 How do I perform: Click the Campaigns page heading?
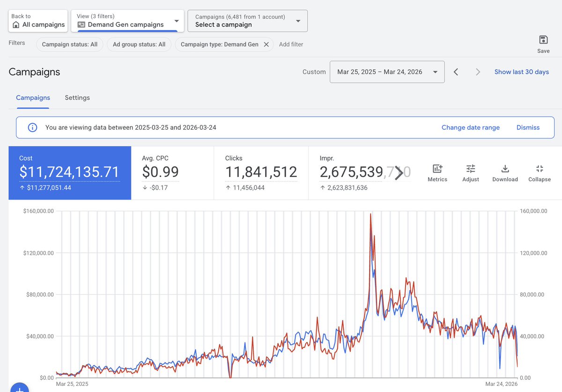tap(34, 72)
